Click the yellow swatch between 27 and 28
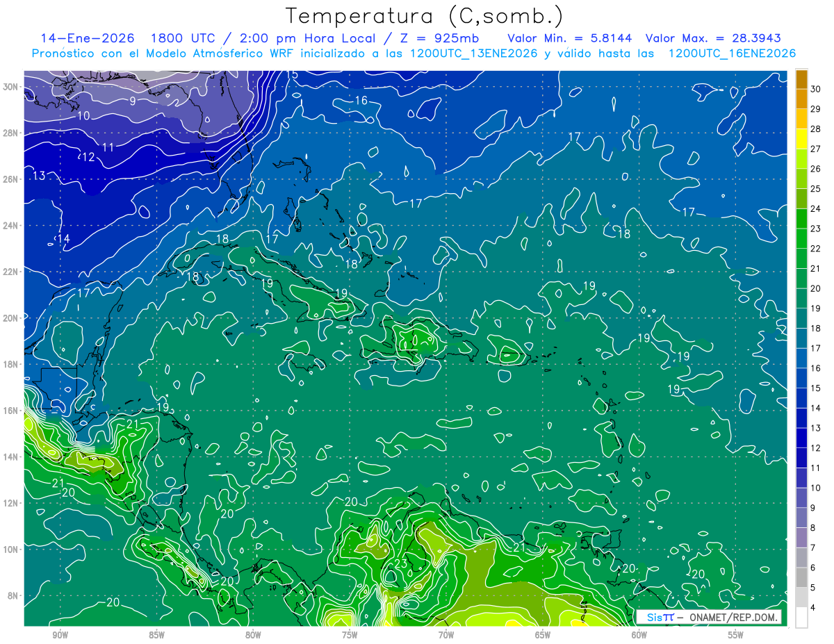834x644 pixels. (801, 139)
